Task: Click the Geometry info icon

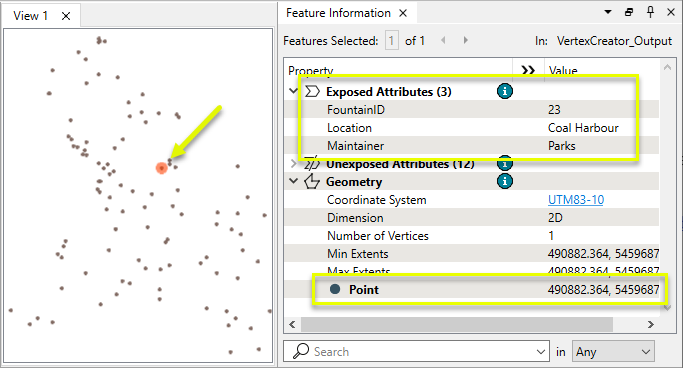Action: coord(504,181)
